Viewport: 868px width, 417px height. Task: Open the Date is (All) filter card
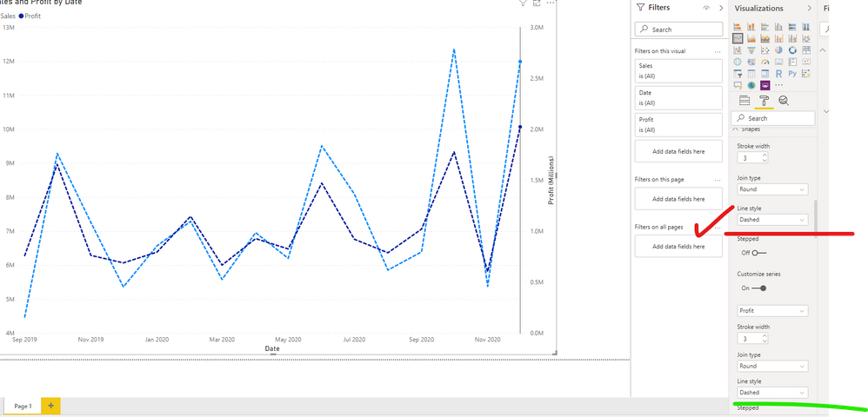coord(678,98)
